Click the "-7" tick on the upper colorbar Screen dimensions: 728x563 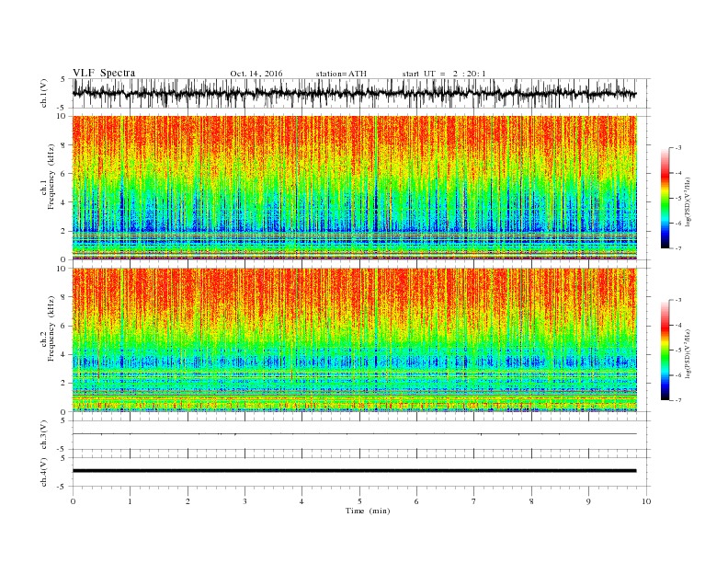678,248
